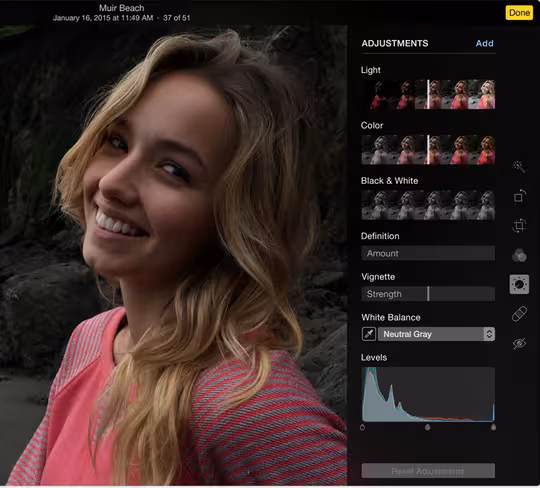This screenshot has height=488, width=540.
Task: Click the most saturated Color thumbnail
Action: click(482, 150)
